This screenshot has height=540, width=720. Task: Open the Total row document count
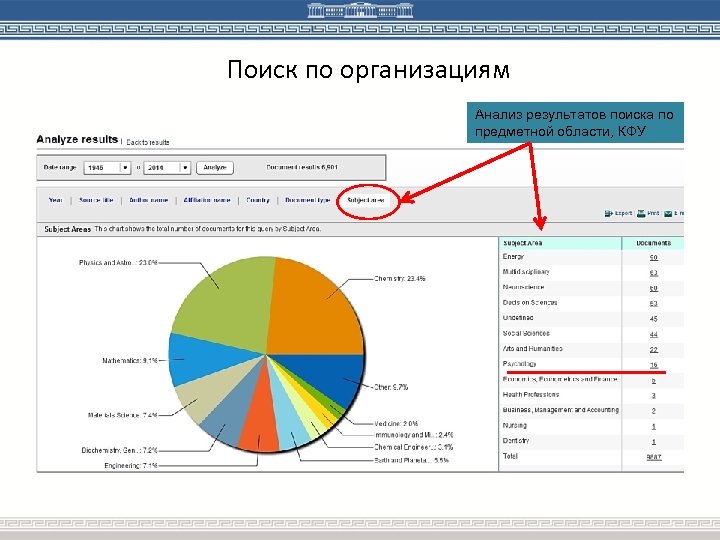pyautogui.click(x=654, y=457)
